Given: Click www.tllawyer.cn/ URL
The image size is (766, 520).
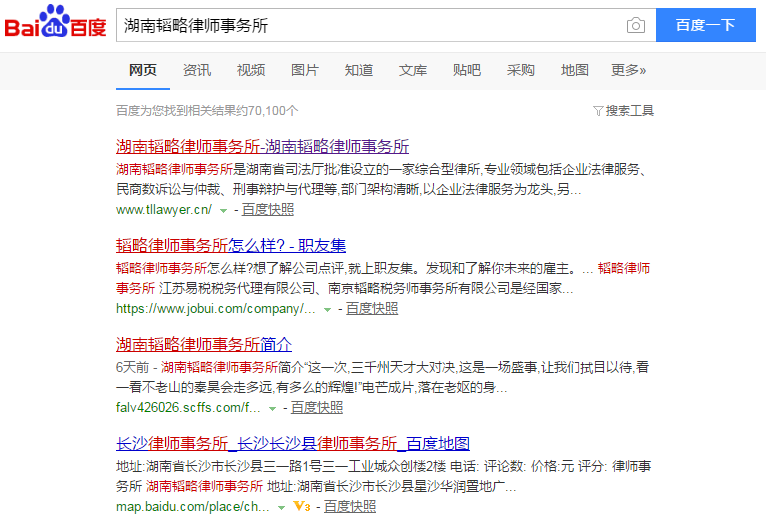Looking at the screenshot, I should [164, 210].
